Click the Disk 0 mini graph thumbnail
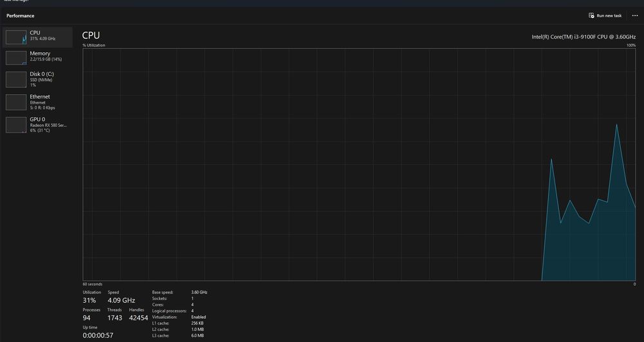 16,80
